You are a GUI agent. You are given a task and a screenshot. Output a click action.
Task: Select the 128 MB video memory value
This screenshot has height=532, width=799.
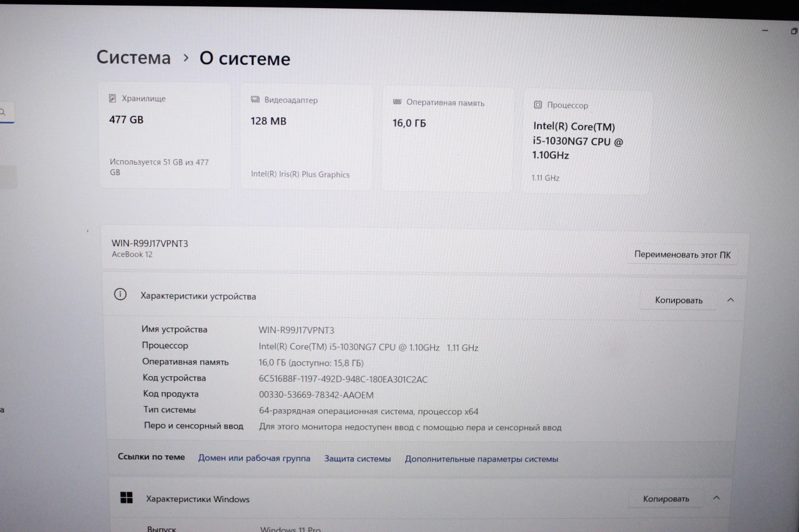[268, 121]
